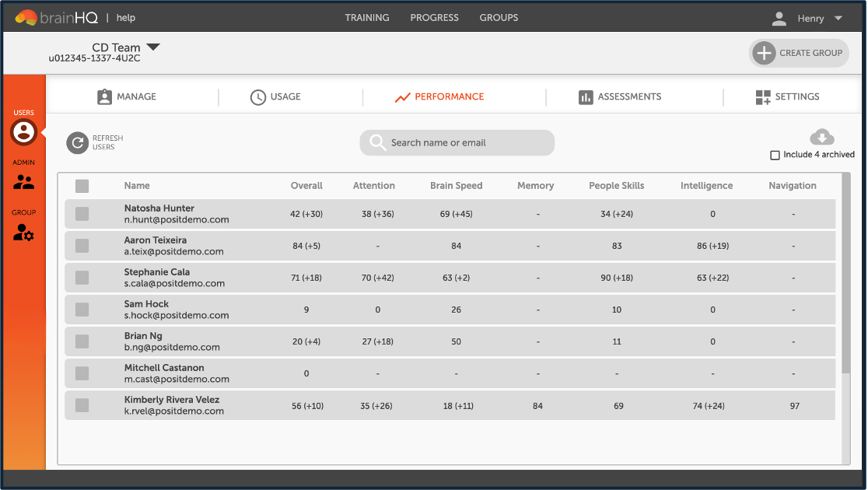
Task: Focus the Search name or email field
Action: (457, 143)
